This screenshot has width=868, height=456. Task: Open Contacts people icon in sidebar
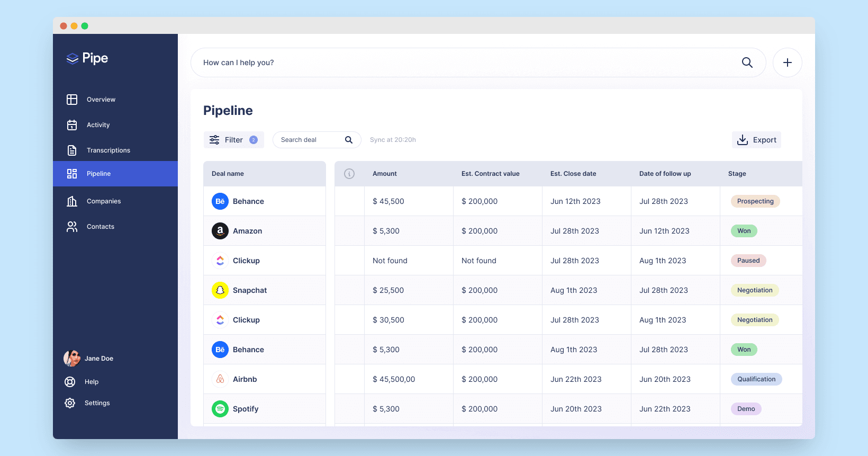[x=72, y=227]
